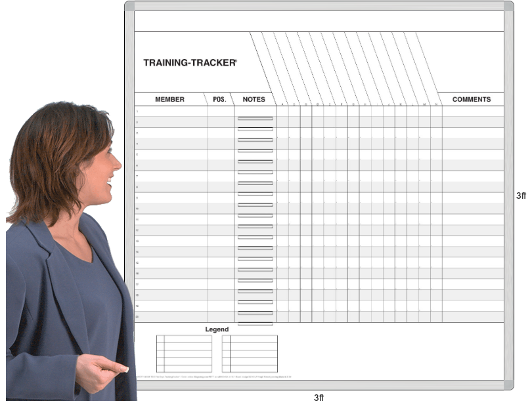The height and width of the screenshot is (414, 532).
Task: Click the COMMENTS column header
Action: tap(471, 100)
